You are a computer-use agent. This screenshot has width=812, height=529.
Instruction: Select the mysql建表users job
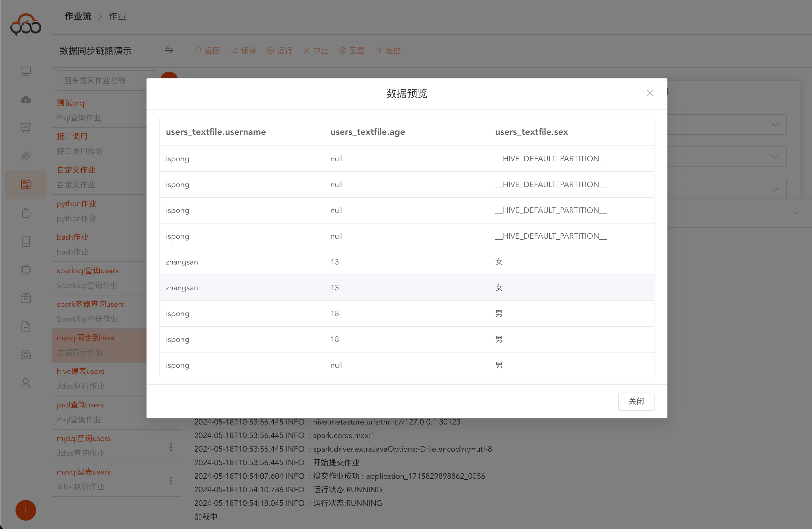(84, 472)
